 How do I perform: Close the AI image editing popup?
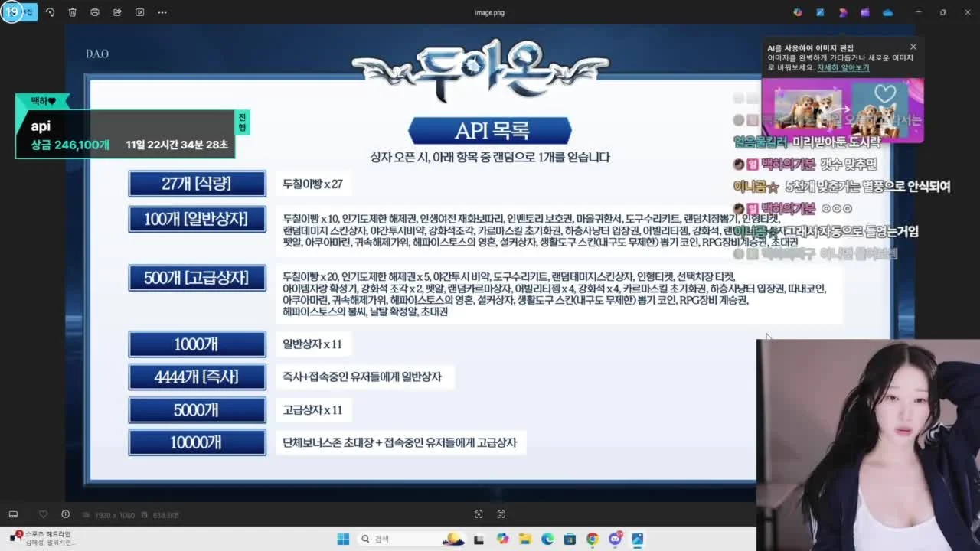point(913,47)
